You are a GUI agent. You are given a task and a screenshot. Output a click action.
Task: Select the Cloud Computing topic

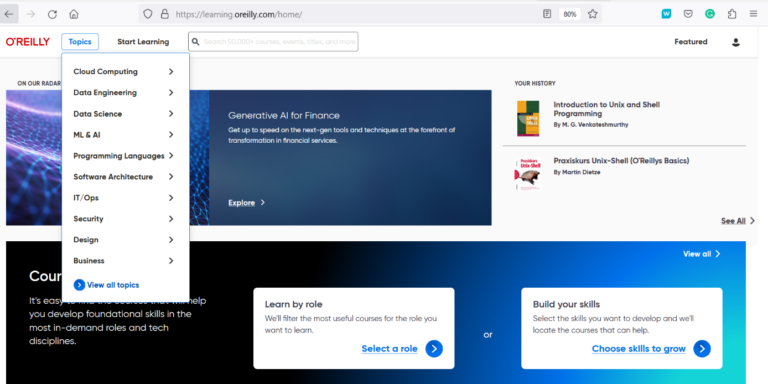(x=105, y=72)
